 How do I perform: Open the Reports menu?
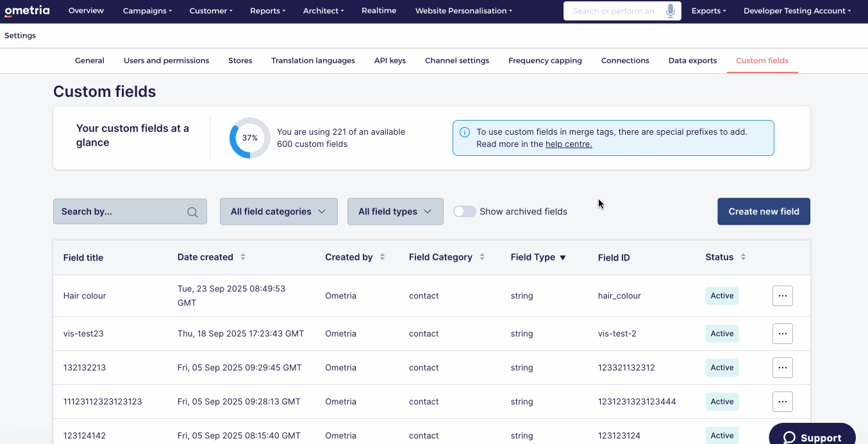(267, 10)
